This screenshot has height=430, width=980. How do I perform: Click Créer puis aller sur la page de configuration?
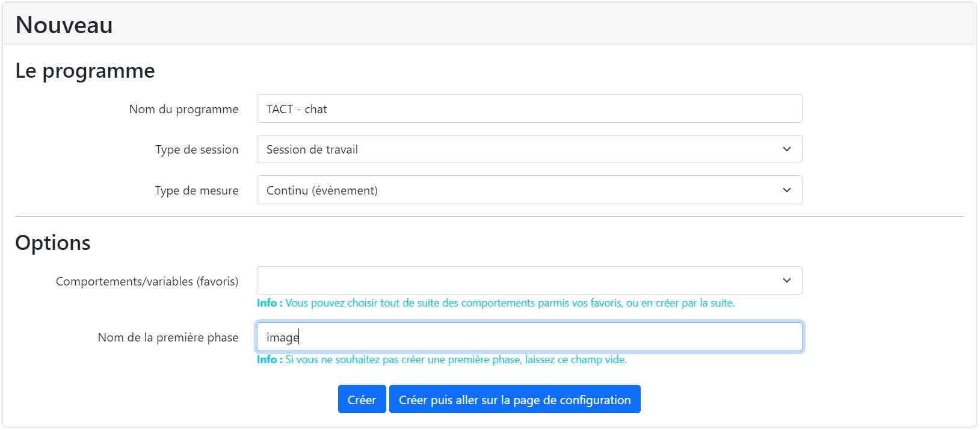[x=514, y=399]
